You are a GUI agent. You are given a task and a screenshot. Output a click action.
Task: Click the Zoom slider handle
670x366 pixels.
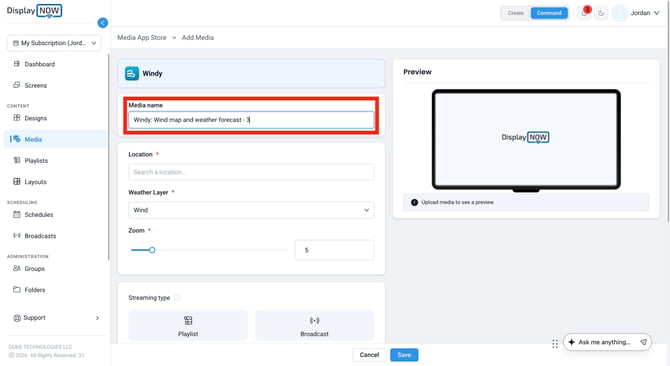point(152,250)
